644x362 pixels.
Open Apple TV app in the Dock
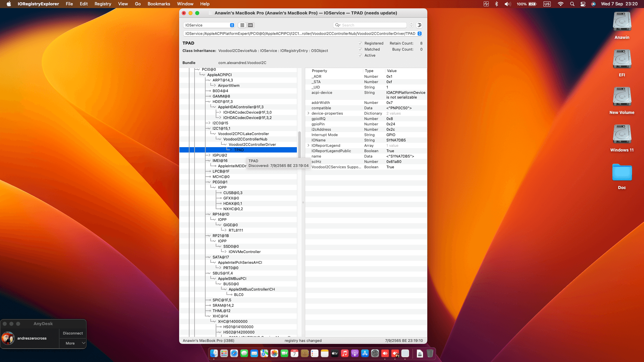335,353
